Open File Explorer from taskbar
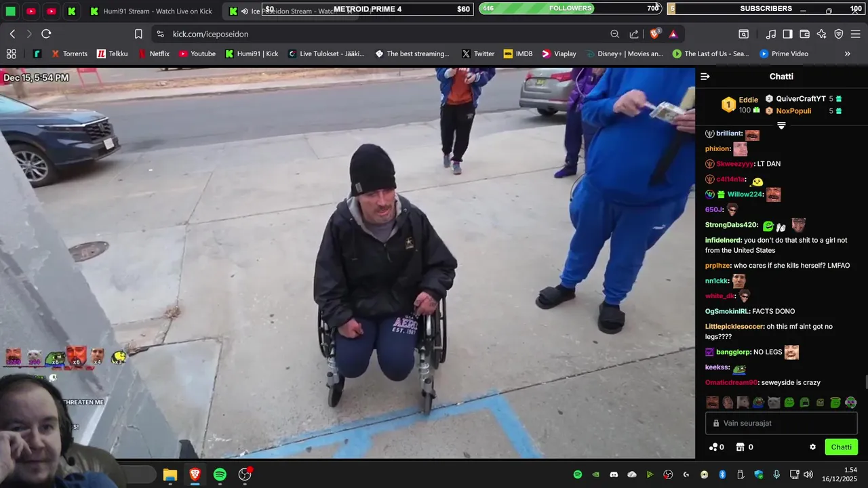 [x=170, y=474]
